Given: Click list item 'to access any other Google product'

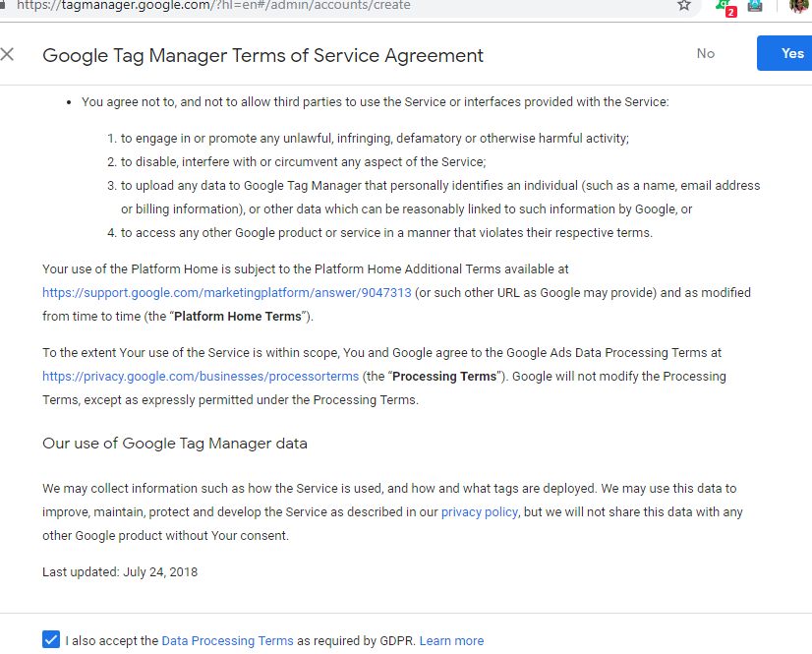Looking at the screenshot, I should pyautogui.click(x=386, y=233).
